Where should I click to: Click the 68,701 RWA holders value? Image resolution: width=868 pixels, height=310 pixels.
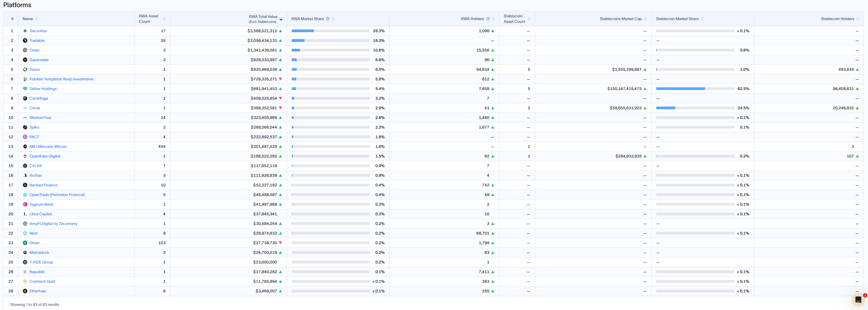[x=483, y=233]
